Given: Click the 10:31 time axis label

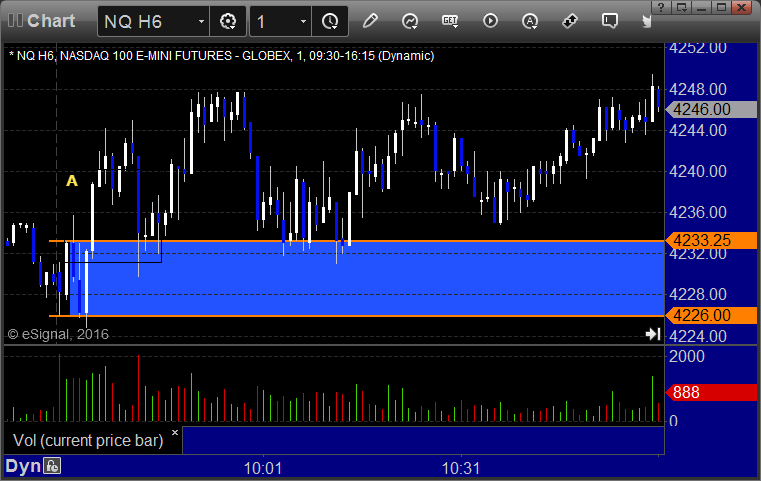Looking at the screenshot, I should pos(461,468).
